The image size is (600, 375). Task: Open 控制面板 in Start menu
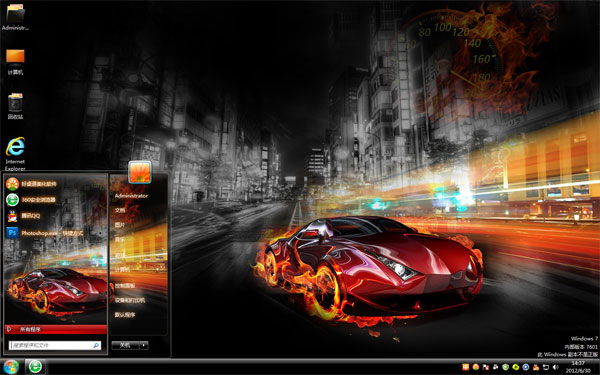125,285
